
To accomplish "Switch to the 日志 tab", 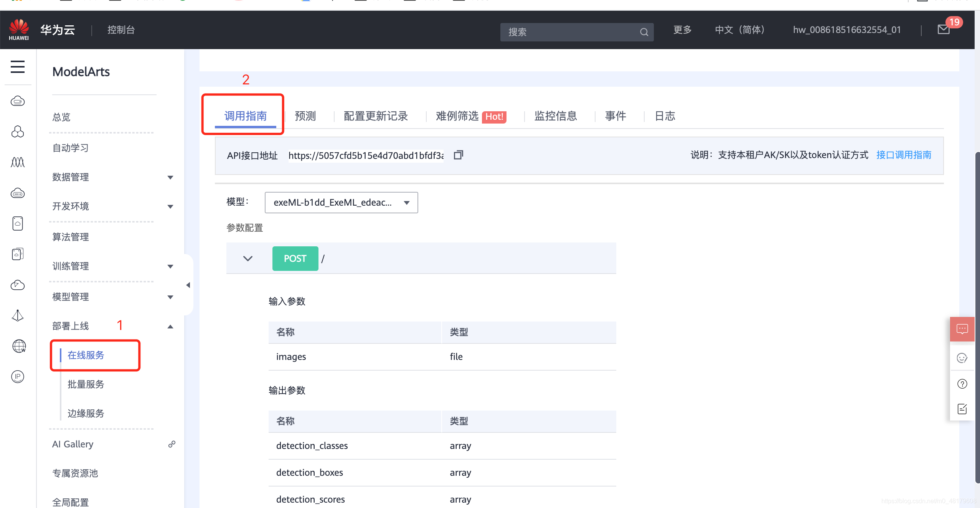I will click(665, 116).
